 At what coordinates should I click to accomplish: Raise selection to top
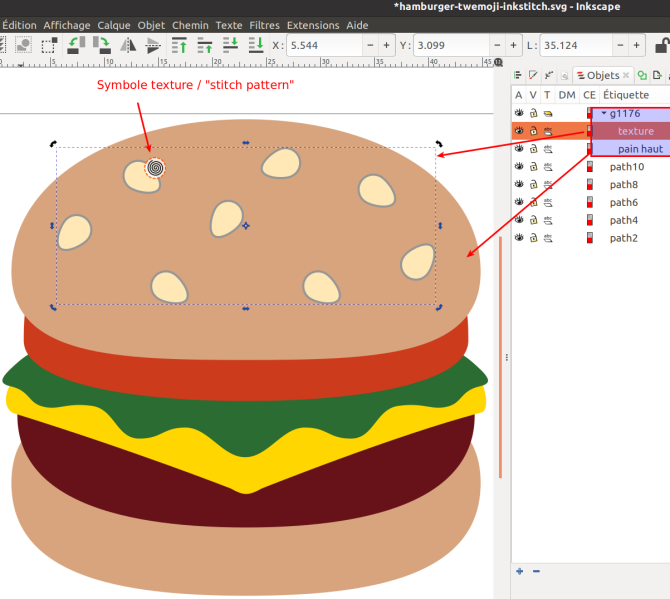(179, 45)
